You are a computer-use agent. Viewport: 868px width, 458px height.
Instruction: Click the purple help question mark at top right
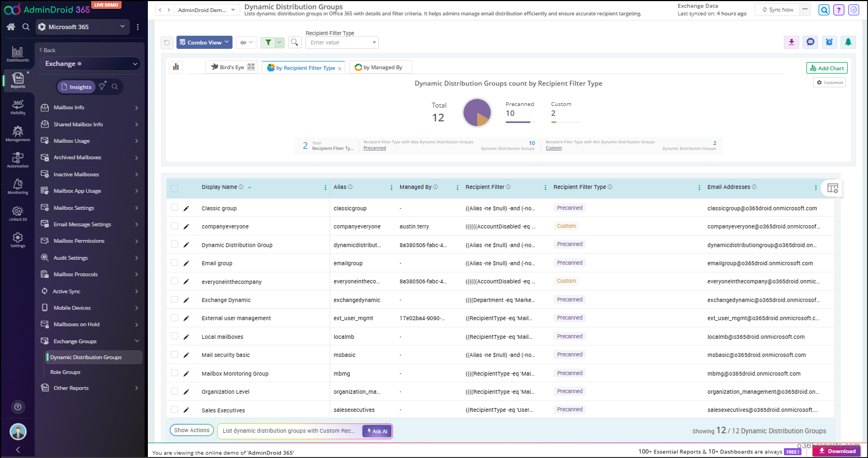(839, 10)
